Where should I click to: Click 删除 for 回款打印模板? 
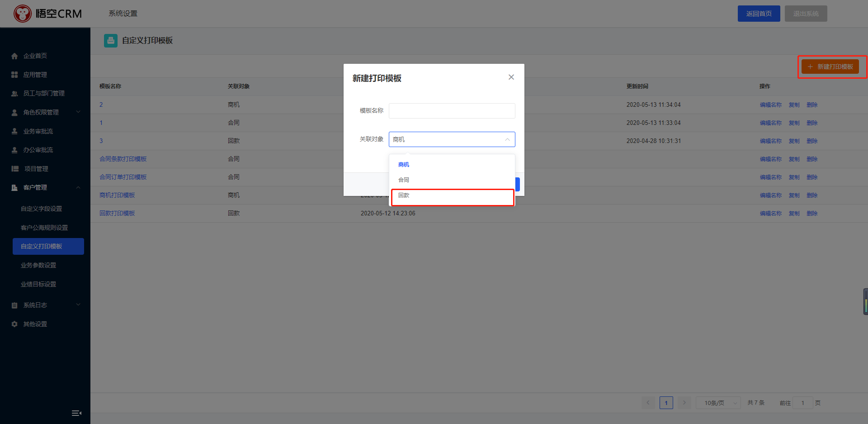812,214
